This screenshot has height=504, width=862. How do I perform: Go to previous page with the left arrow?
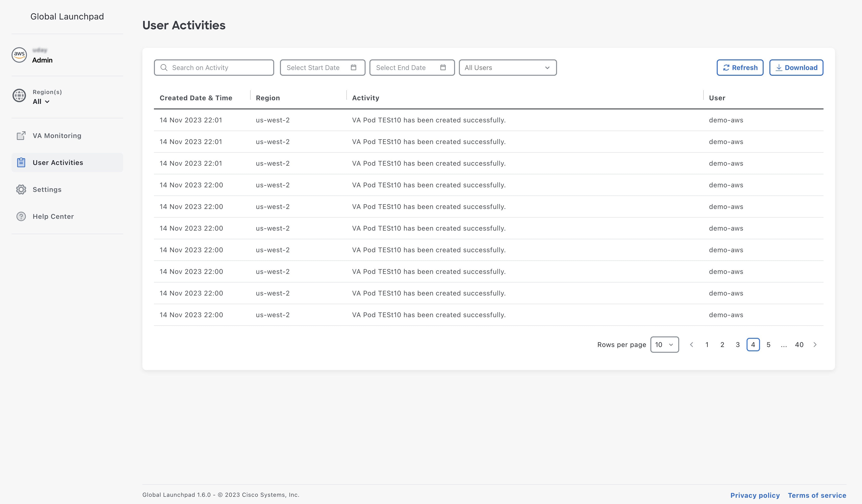(x=692, y=345)
